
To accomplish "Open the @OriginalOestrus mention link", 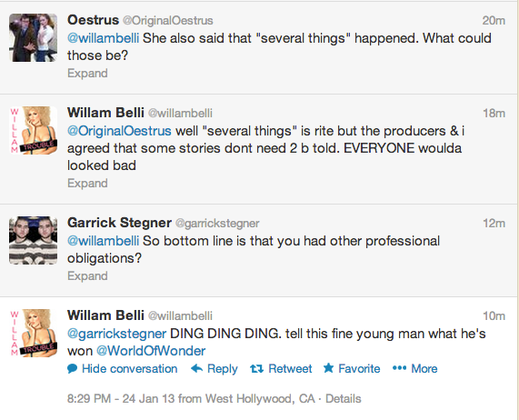I will (119, 131).
